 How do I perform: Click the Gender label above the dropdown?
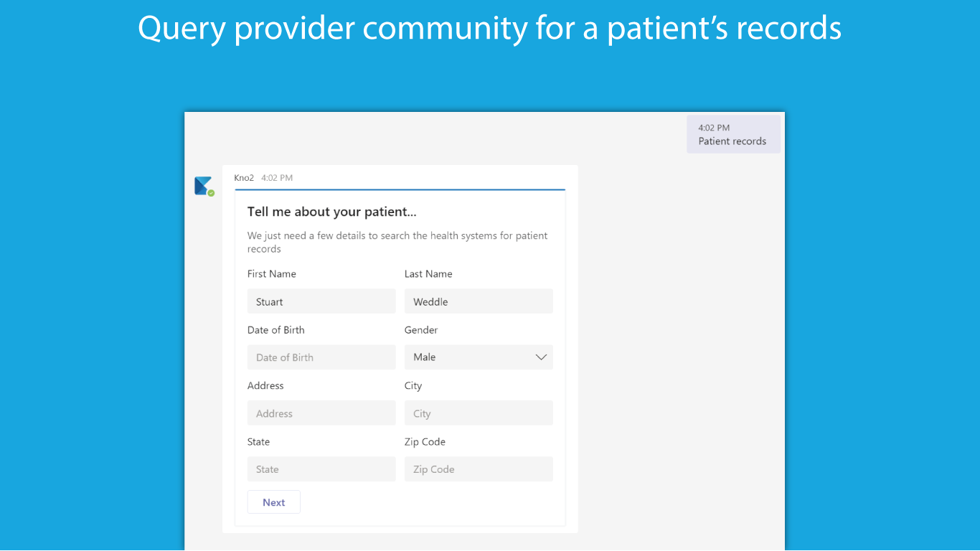[x=421, y=330]
